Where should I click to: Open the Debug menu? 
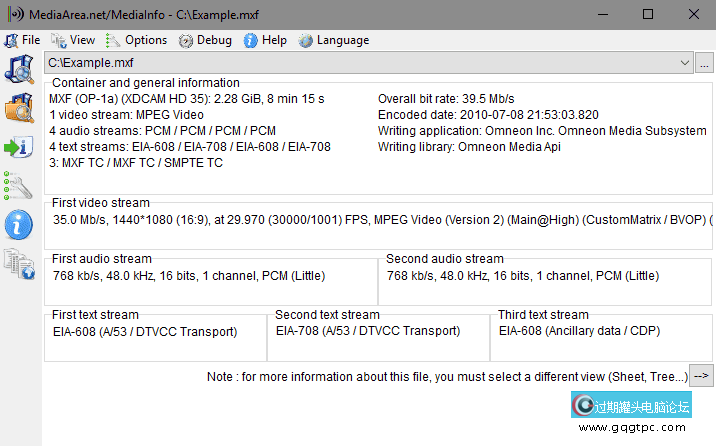tap(205, 40)
